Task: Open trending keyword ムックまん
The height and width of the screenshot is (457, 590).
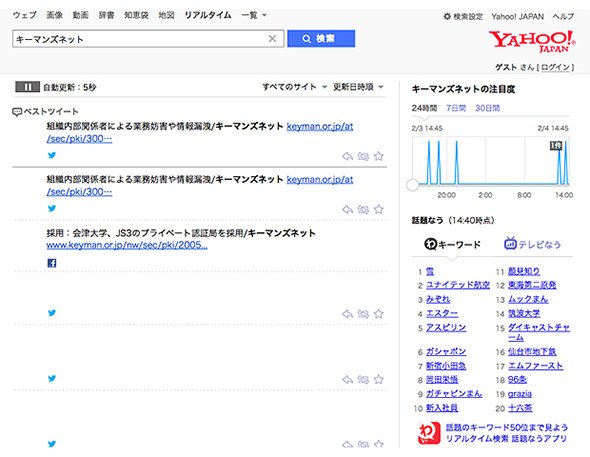Action: (528, 299)
